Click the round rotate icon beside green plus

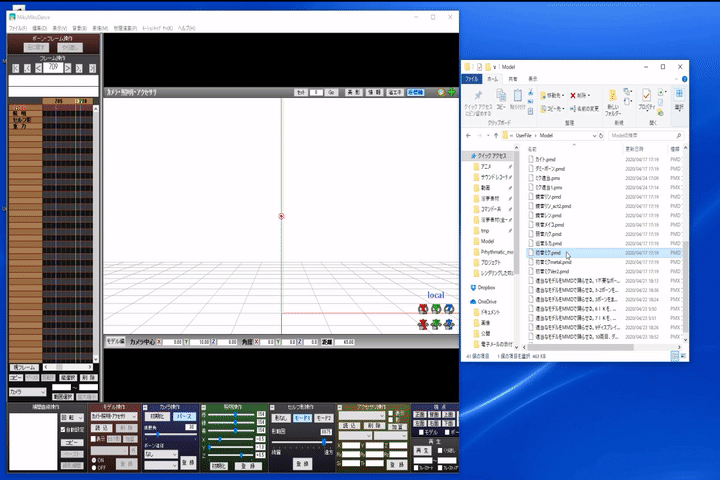(x=441, y=92)
